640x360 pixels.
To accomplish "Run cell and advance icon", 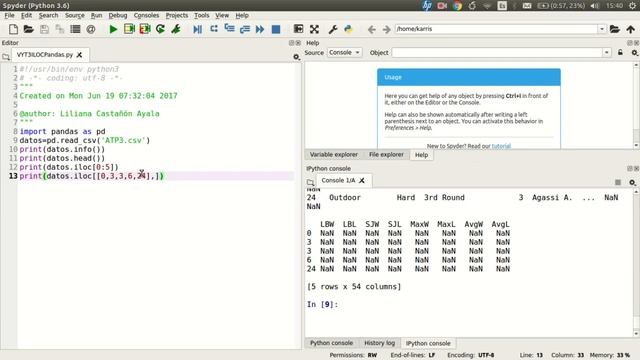I will 145,29.
